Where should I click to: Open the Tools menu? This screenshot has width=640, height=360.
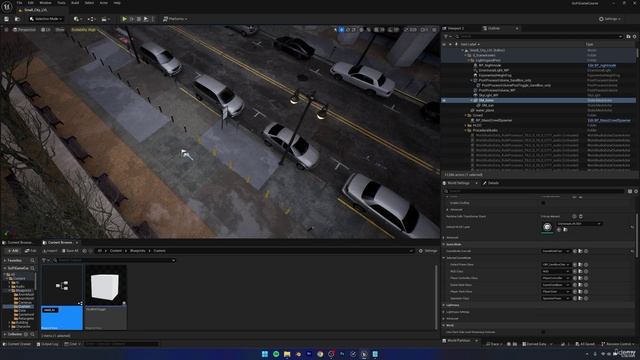tap(61, 3)
